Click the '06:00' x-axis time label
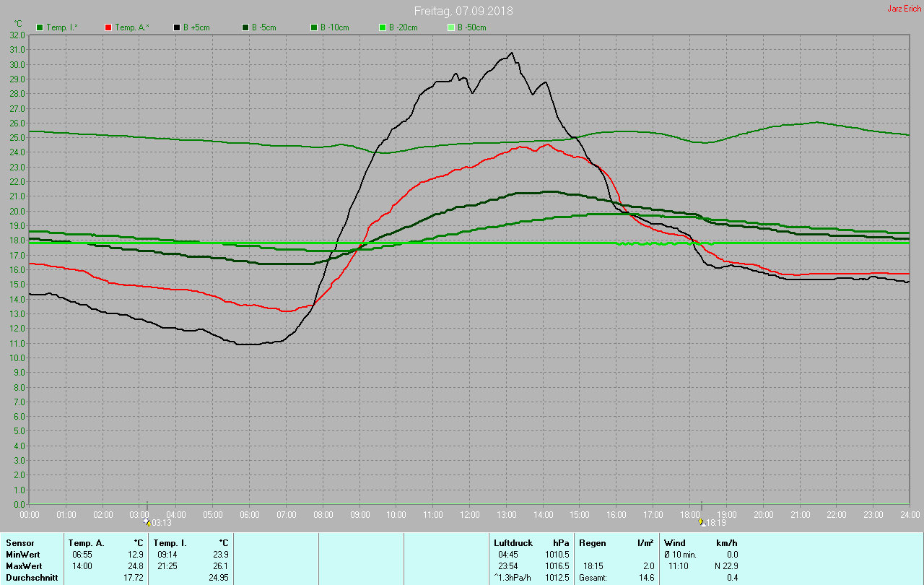This screenshot has width=924, height=585. click(x=249, y=514)
